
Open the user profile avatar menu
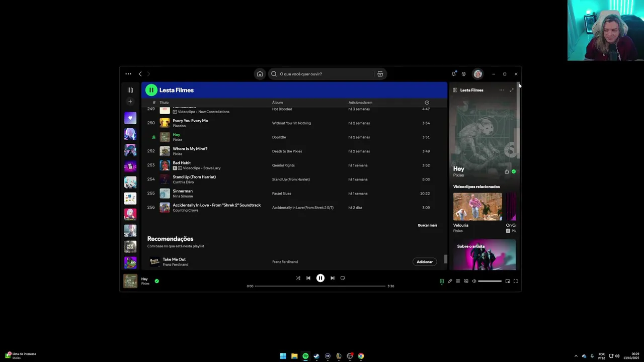[x=478, y=74]
